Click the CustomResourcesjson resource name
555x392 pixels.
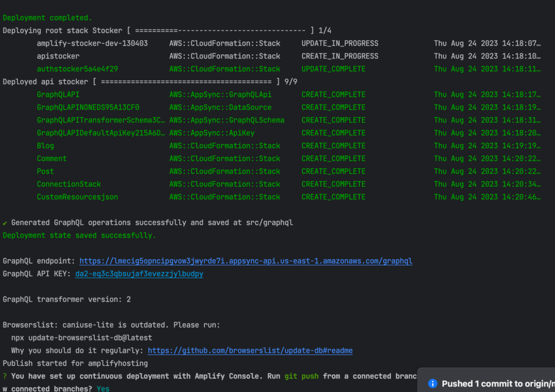point(77,197)
